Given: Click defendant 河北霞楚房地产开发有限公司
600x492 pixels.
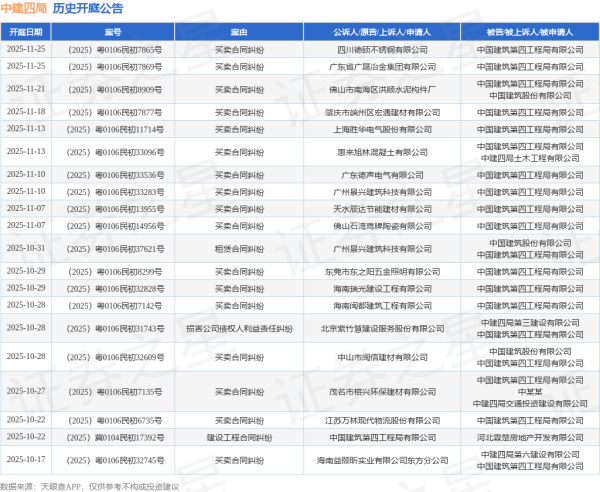Looking at the screenshot, I should (x=529, y=437).
